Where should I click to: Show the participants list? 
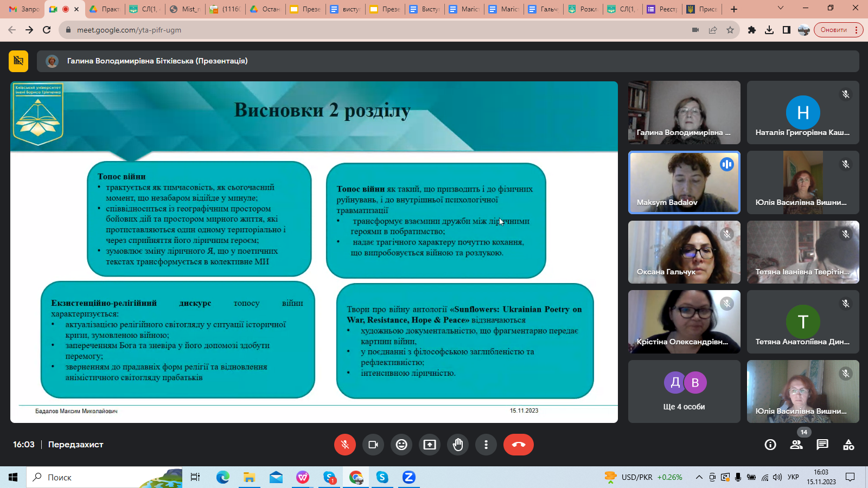click(x=796, y=445)
